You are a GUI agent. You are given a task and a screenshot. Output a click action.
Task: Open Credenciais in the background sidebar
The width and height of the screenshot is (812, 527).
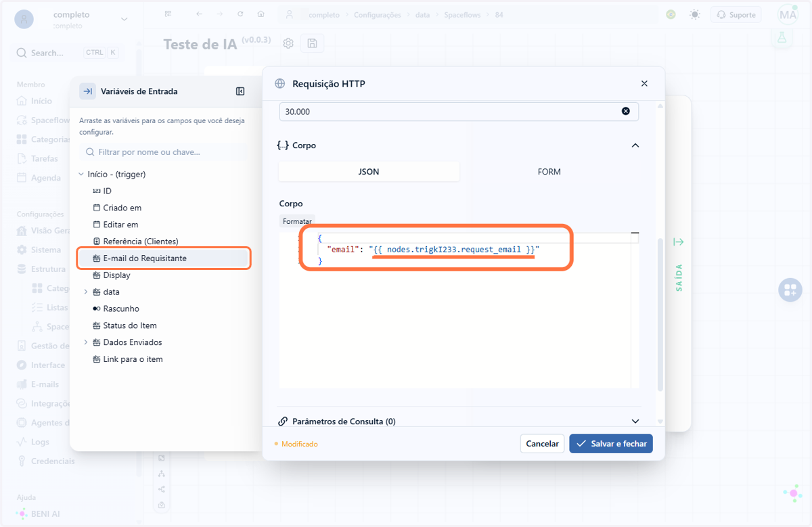pos(53,461)
